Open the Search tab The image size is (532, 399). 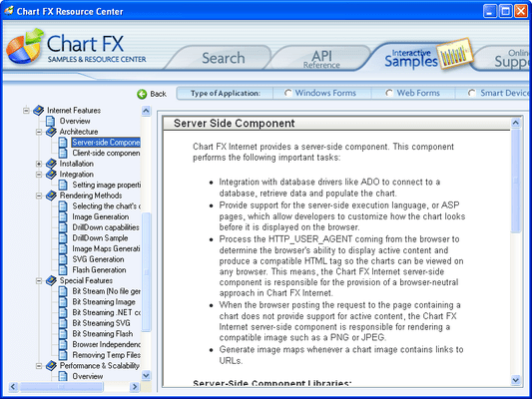click(224, 58)
